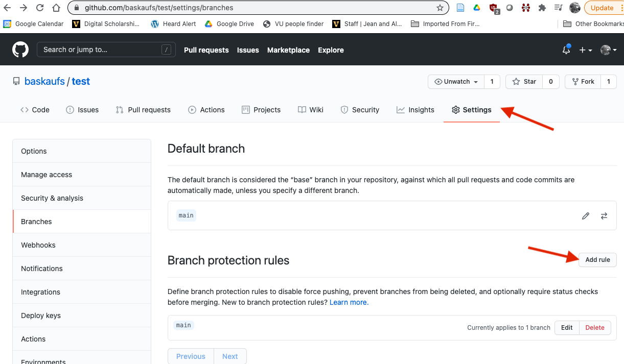Viewport: 624px width, 364px height.
Task: Click the browser home icon
Action: [x=57, y=8]
